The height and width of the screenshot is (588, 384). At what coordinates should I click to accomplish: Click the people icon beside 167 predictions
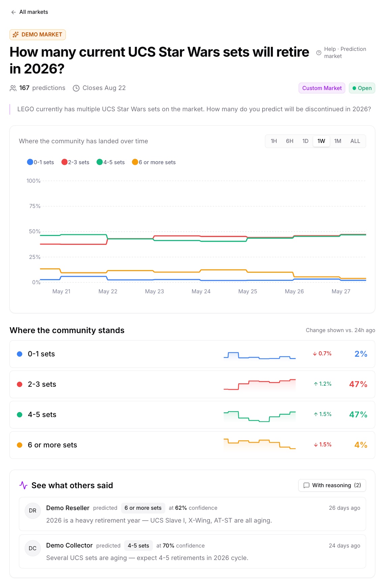[13, 88]
